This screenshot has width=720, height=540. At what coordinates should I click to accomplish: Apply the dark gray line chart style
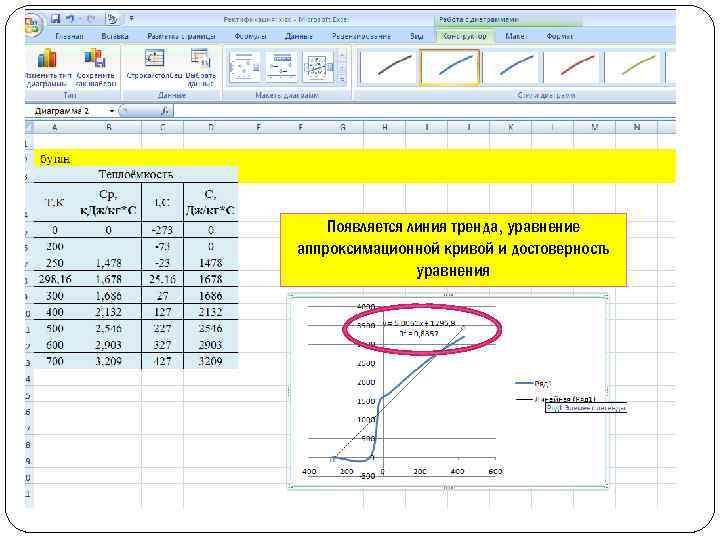pyautogui.click(x=389, y=67)
